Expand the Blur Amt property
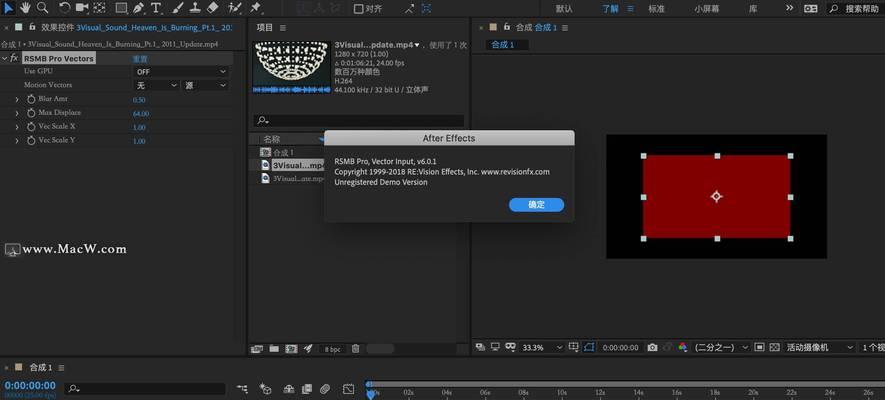The height and width of the screenshot is (400, 885). tap(17, 99)
